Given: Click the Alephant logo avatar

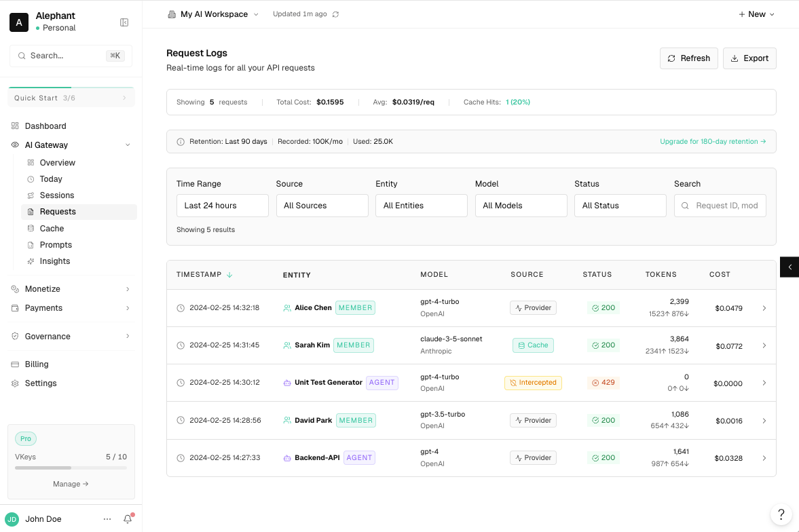Looking at the screenshot, I should coord(19,22).
